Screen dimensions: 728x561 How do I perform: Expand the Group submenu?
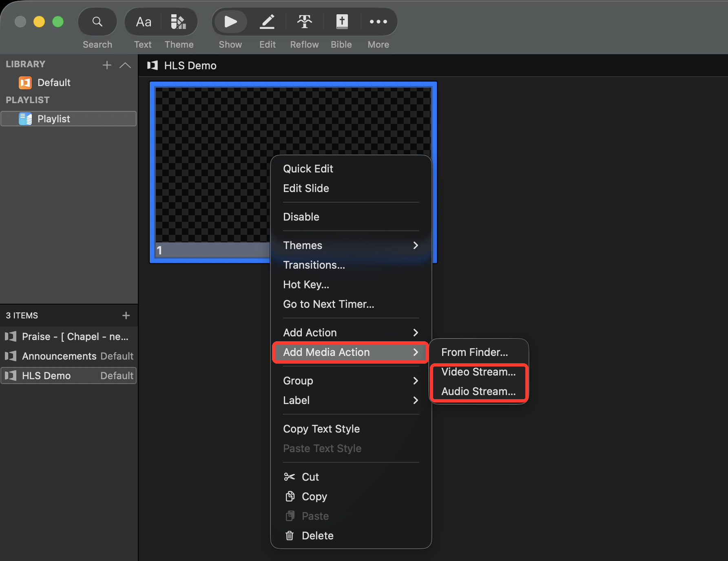click(x=351, y=381)
